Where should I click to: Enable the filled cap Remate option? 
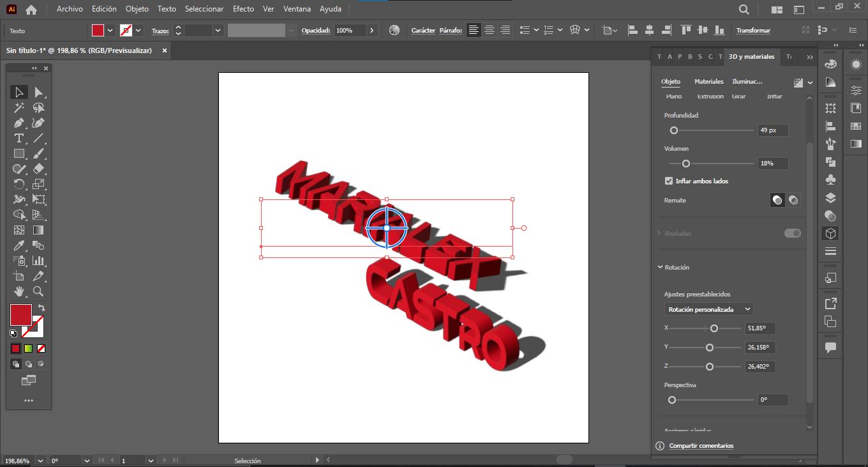click(777, 200)
